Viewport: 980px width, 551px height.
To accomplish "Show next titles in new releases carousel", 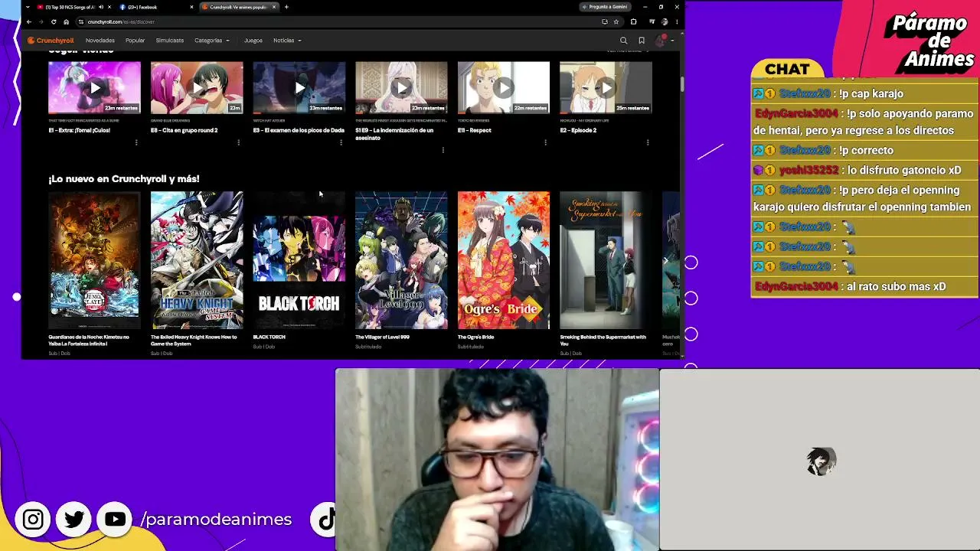I will (x=666, y=260).
